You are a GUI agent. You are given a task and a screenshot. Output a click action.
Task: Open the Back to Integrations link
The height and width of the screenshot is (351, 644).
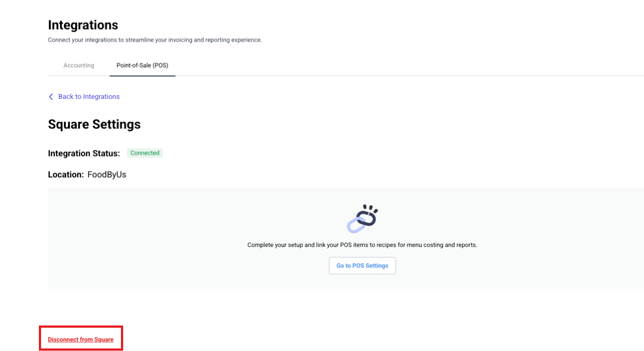click(89, 97)
